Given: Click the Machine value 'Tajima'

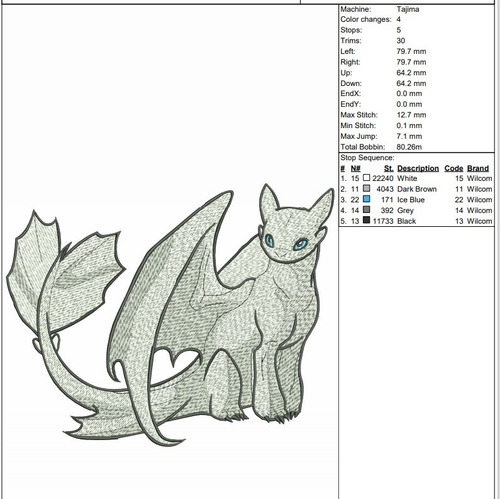Looking at the screenshot, I should coord(408,9).
